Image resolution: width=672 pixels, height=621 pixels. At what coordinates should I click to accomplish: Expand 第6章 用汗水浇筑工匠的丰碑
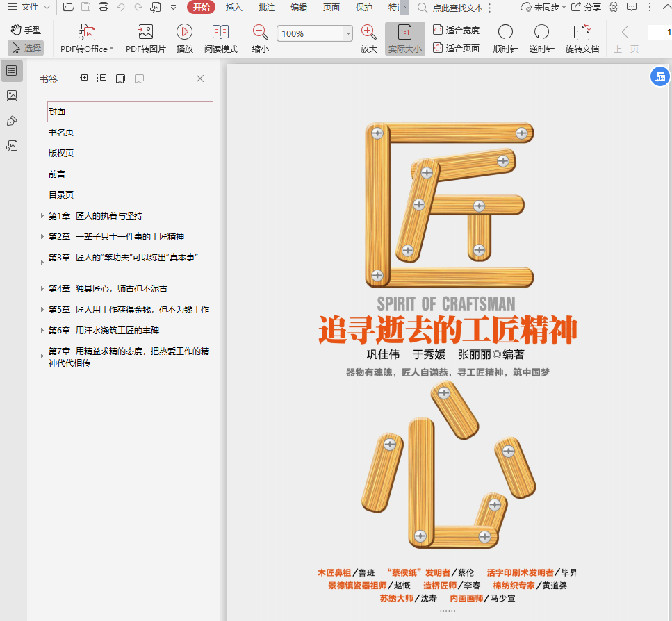pos(42,330)
